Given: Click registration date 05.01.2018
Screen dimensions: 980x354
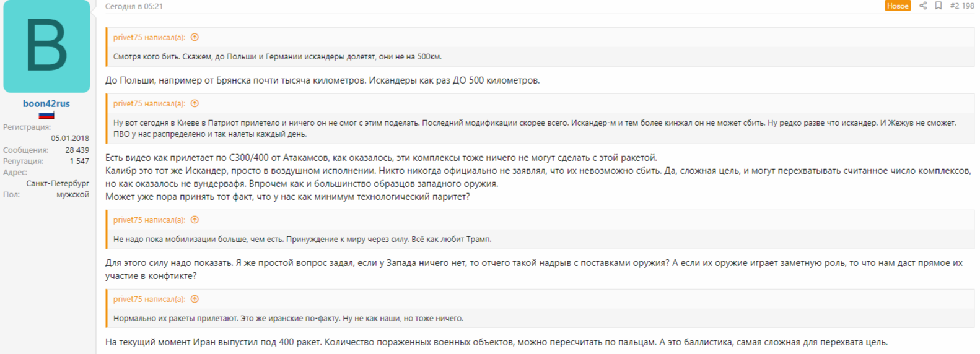Looking at the screenshot, I should (x=70, y=138).
